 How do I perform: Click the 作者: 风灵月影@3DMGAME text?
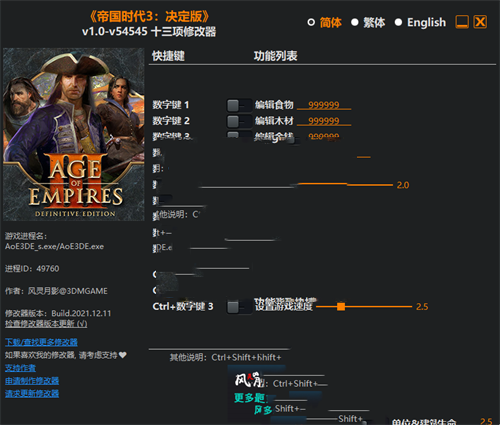click(56, 291)
